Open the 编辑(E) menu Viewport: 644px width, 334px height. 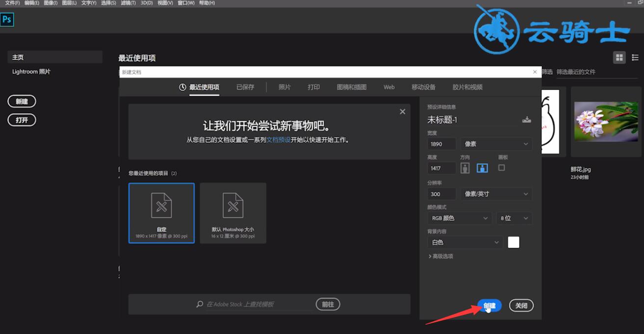pos(32,3)
